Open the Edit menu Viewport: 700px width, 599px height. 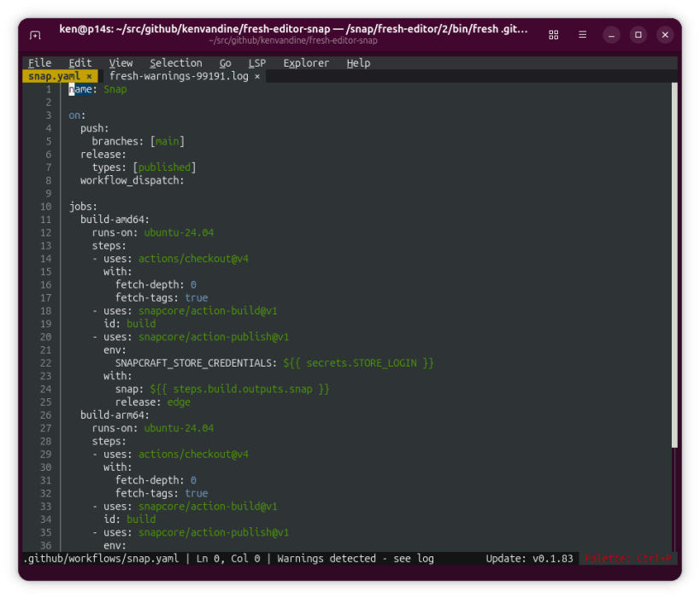click(x=80, y=63)
